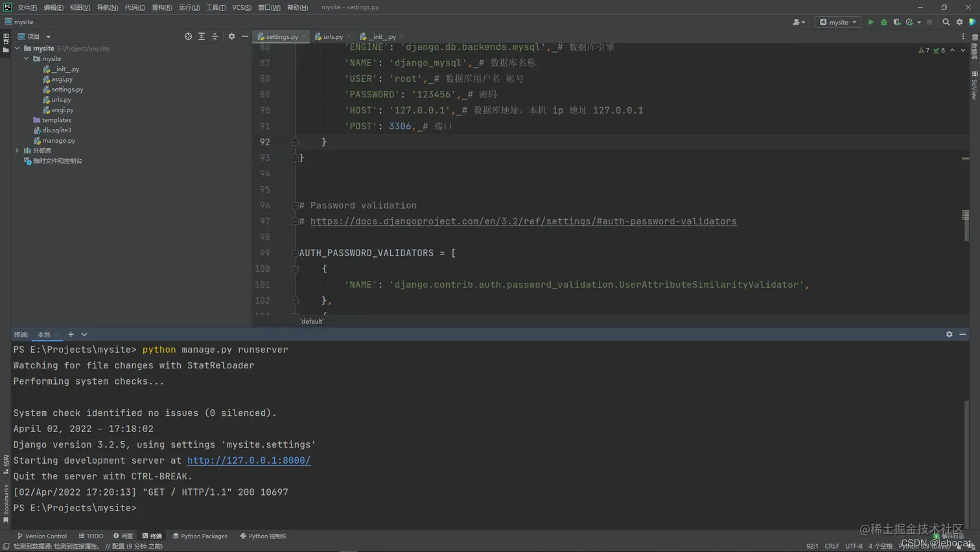
Task: Open Version Control tool window
Action: pyautogui.click(x=41, y=536)
